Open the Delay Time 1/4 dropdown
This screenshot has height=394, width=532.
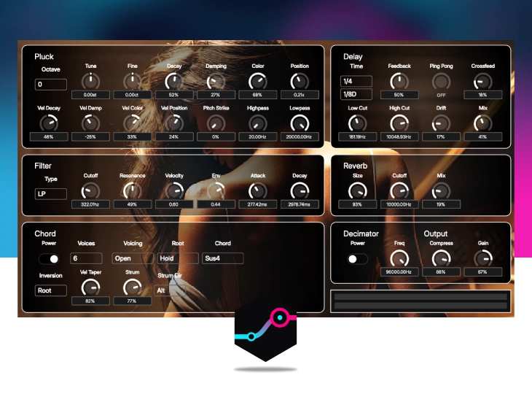coord(356,81)
